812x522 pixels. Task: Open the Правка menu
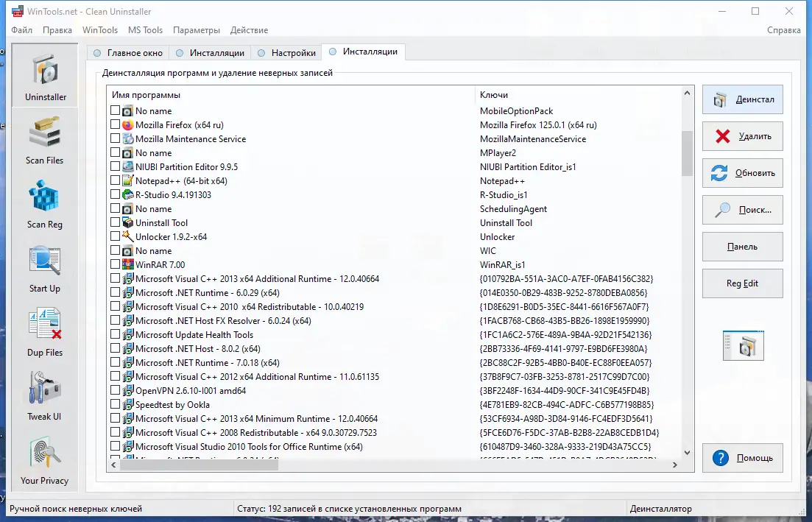click(57, 30)
